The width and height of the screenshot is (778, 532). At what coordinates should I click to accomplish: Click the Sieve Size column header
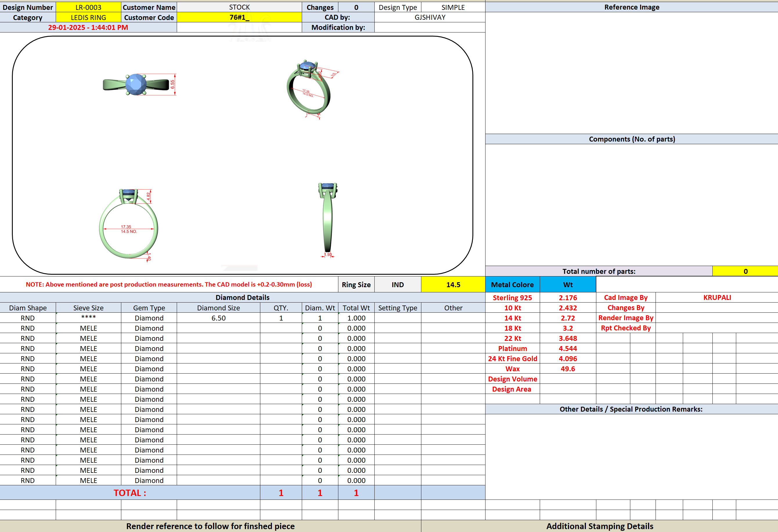pyautogui.click(x=89, y=308)
